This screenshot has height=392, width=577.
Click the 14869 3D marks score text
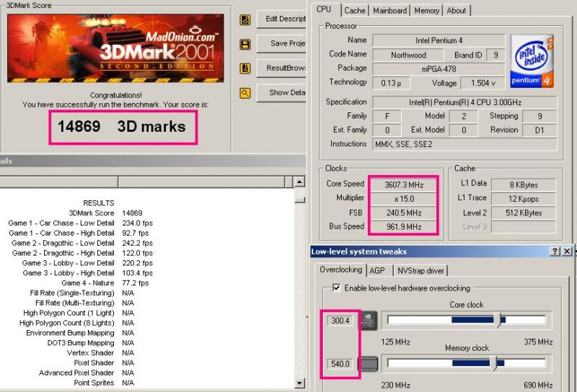[x=122, y=127]
